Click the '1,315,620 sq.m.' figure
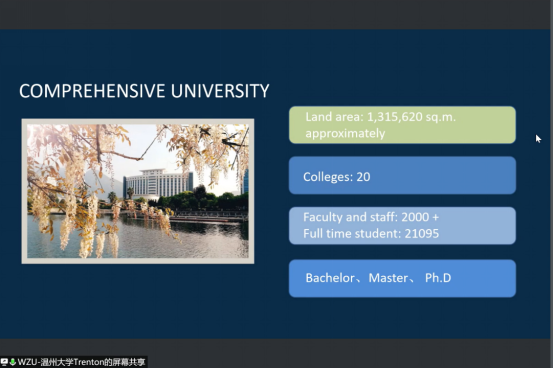 click(412, 117)
